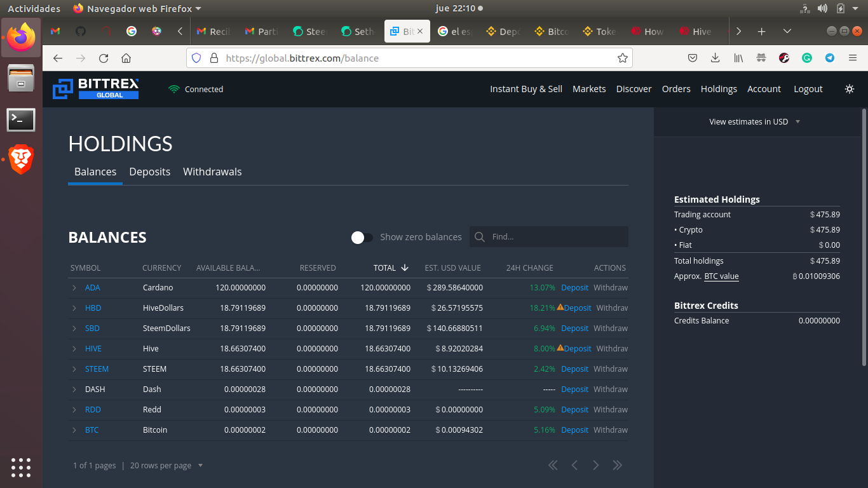Expand the SBD balance row
This screenshot has height=488, width=868.
point(74,329)
